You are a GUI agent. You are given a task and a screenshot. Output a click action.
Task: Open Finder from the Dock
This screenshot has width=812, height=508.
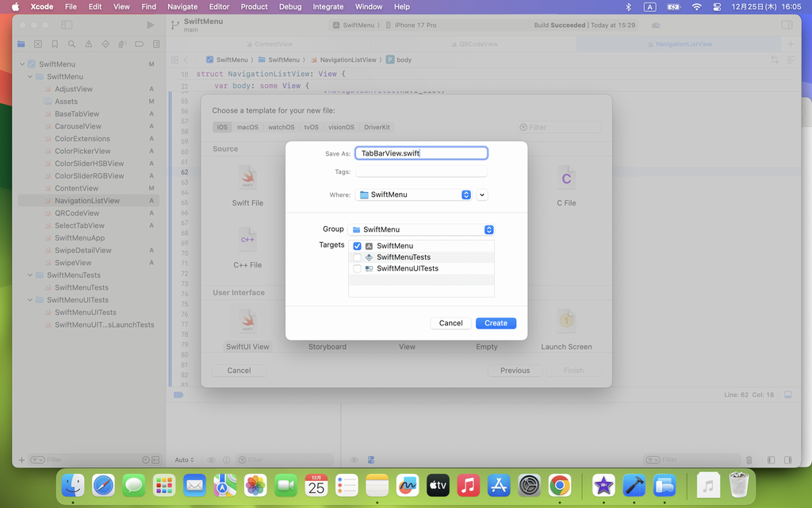74,485
